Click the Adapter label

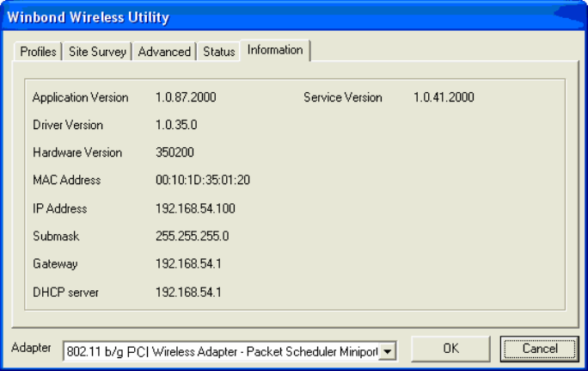(x=31, y=348)
